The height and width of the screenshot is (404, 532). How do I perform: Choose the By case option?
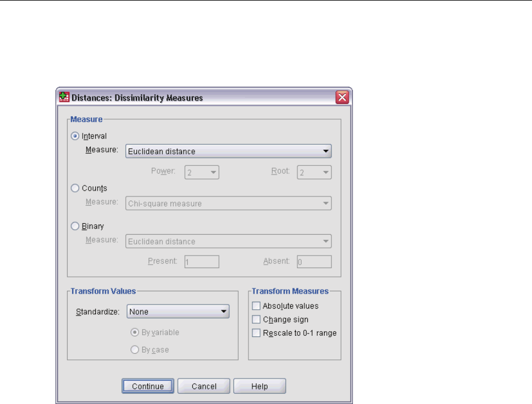[x=135, y=350]
